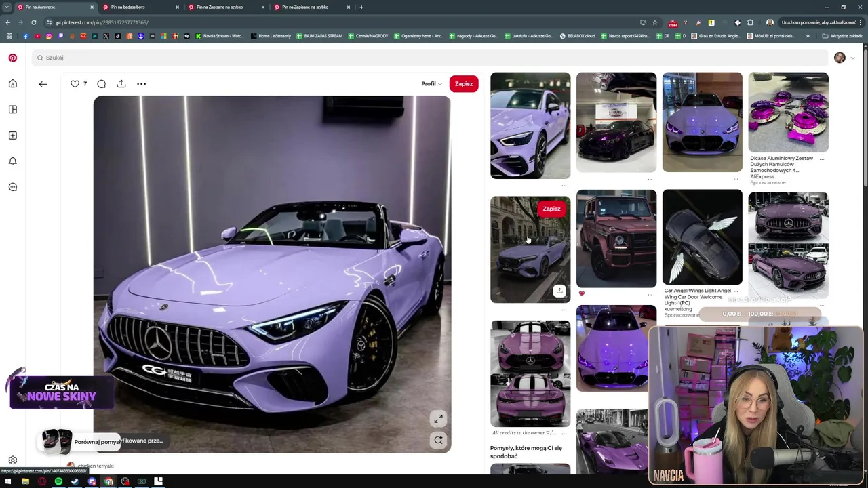Open BELABOX cloud bookmark
The image size is (868, 488).
(577, 36)
